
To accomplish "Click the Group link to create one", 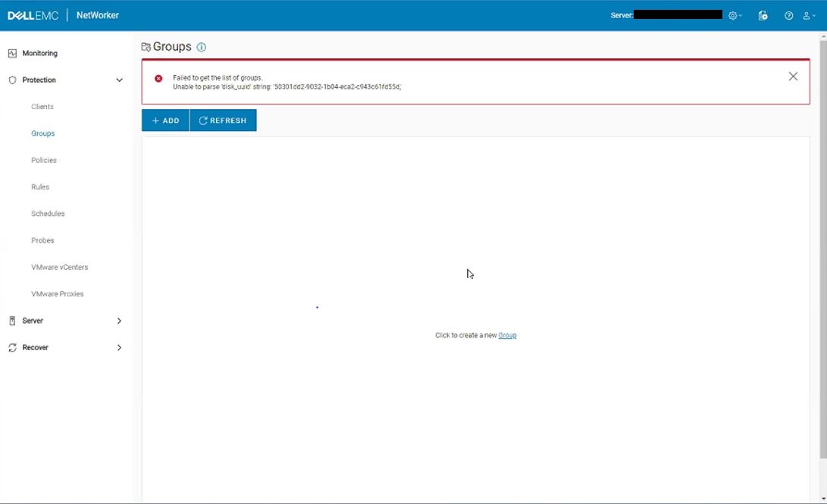I will coord(506,334).
